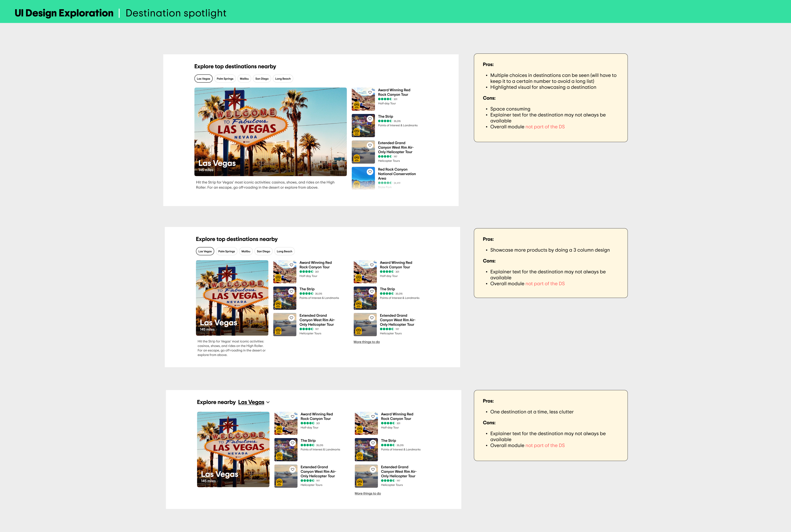This screenshot has width=791, height=532.
Task: Select Palm Springs chip in top design
Action: (x=225, y=79)
